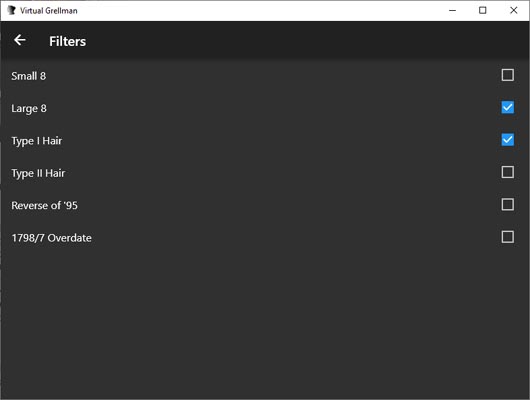Viewport: 530px width, 400px height.
Task: Enable the Type II Hair checkbox
Action: pos(507,172)
